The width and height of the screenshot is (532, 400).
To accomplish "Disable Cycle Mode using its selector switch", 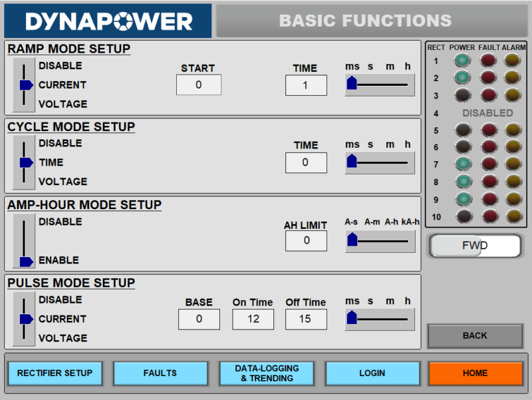I will click(23, 143).
